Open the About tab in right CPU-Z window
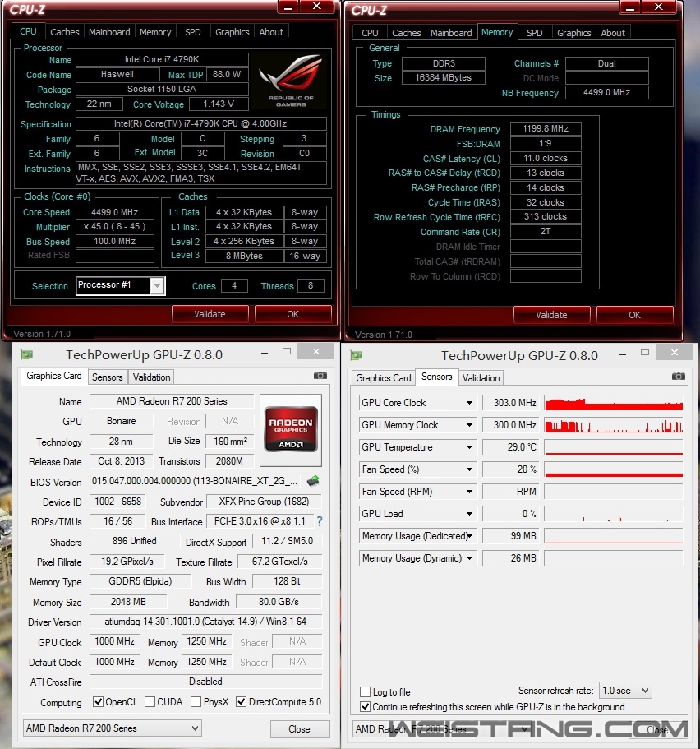The width and height of the screenshot is (700, 749). (613, 33)
